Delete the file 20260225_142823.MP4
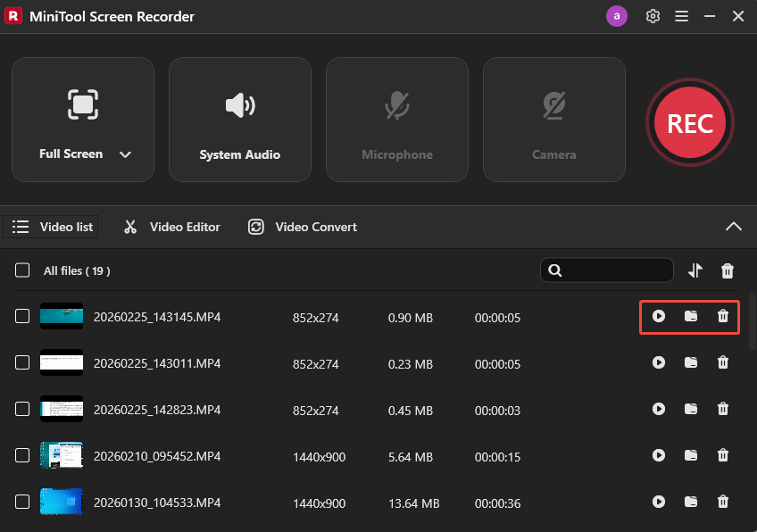This screenshot has width=757, height=532. pos(723,410)
